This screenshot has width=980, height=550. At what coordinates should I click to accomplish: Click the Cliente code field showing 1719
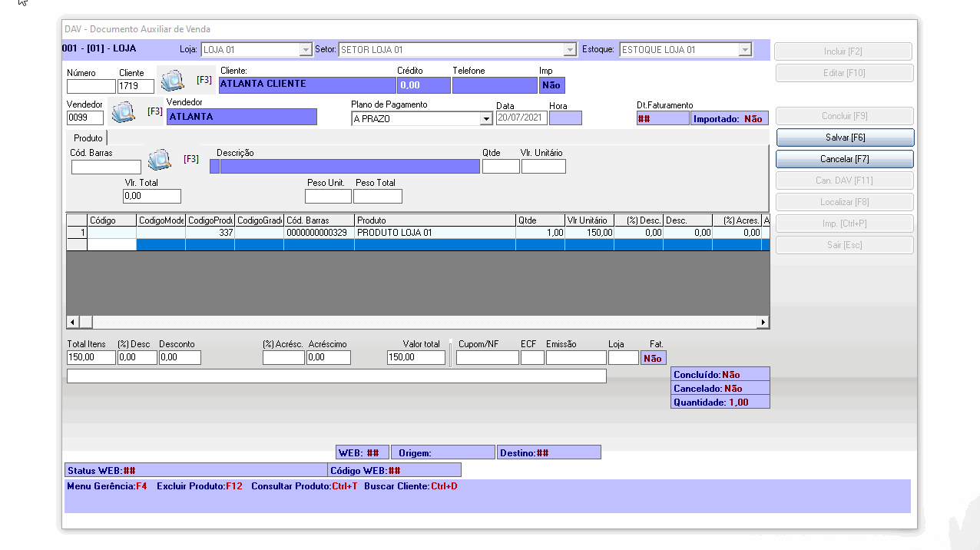click(136, 86)
